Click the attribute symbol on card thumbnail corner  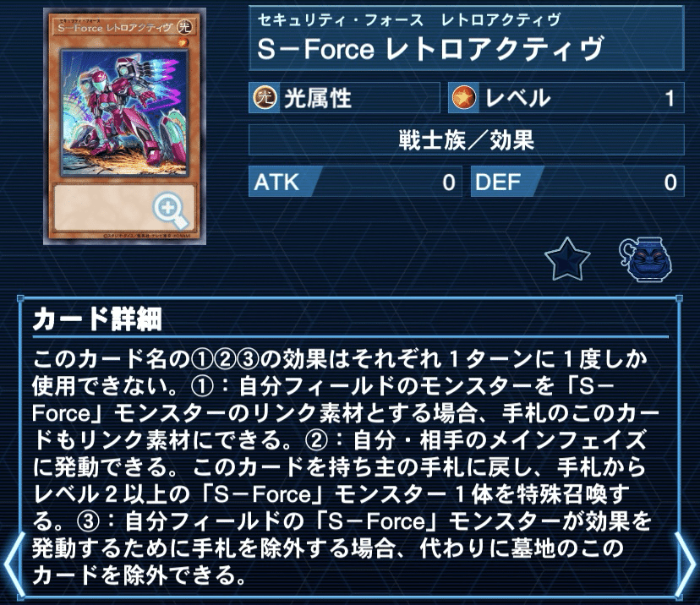pos(184,26)
